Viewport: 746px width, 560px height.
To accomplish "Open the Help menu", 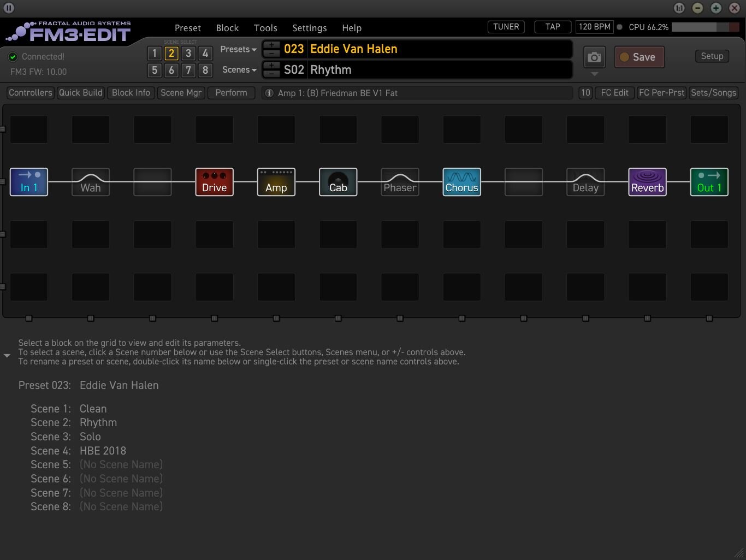I will [352, 28].
